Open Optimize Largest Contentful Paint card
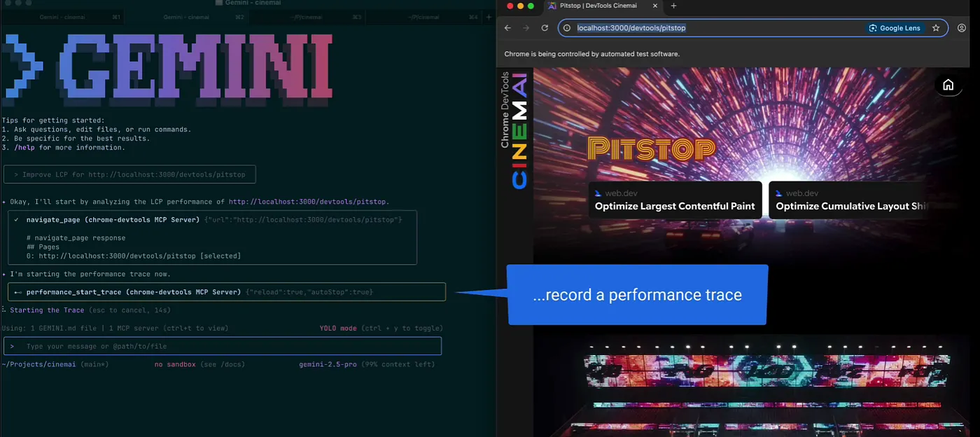This screenshot has height=437, width=980. pos(675,200)
